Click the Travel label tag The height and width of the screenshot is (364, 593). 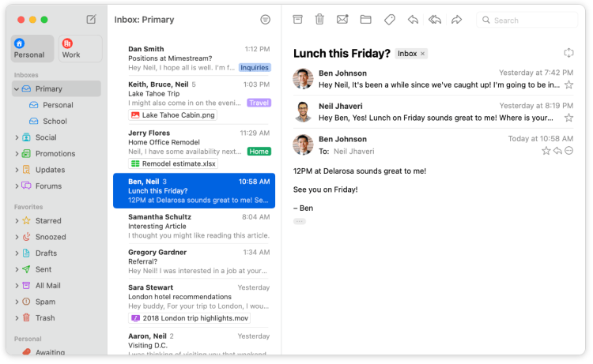tap(259, 103)
